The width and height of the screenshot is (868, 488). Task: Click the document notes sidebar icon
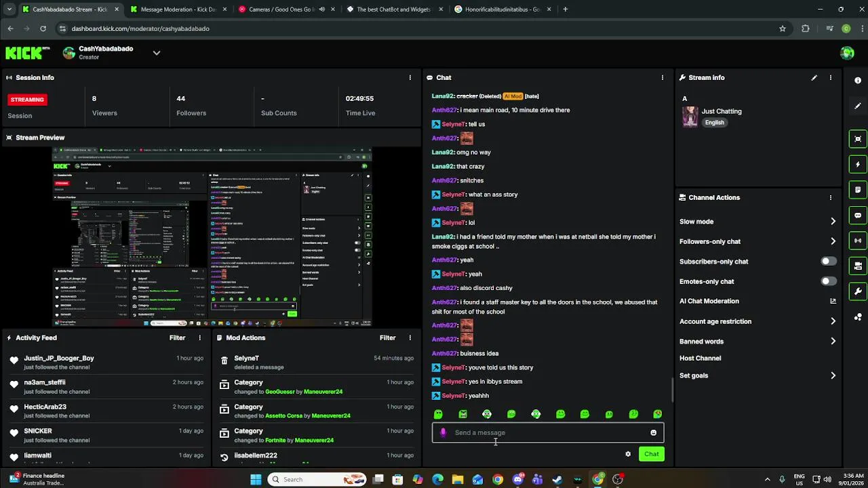click(857, 190)
